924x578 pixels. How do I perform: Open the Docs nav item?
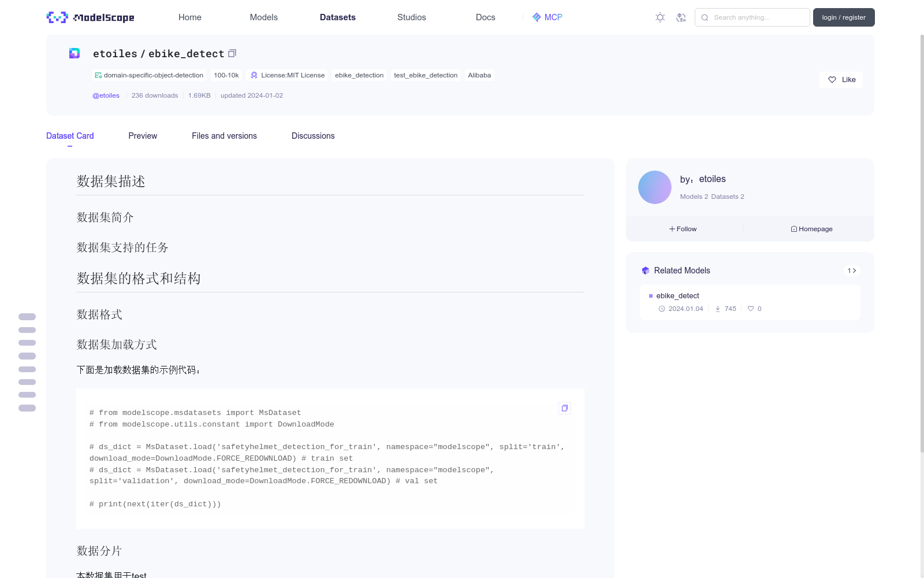point(486,17)
